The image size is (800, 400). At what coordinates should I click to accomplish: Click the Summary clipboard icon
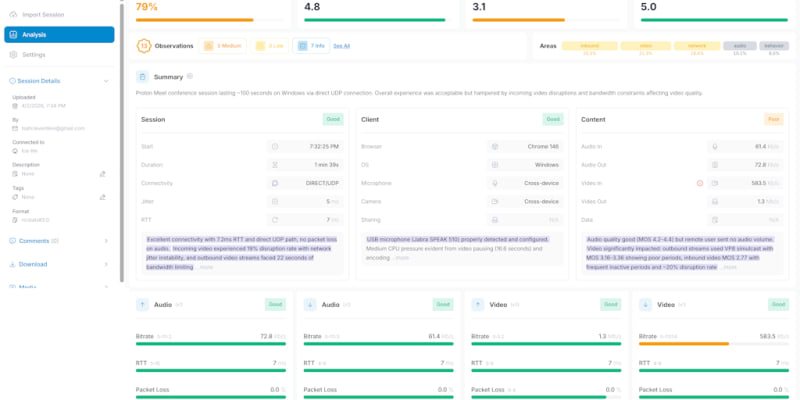tap(145, 77)
